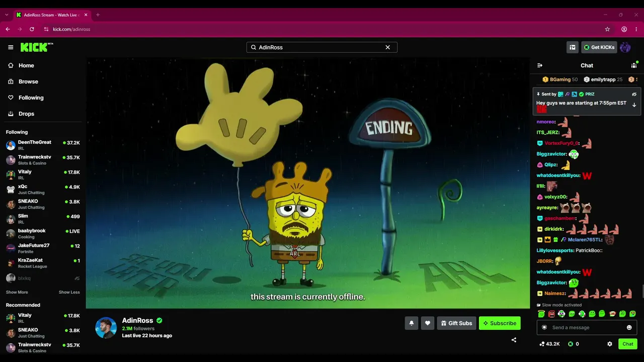Click the Gift Subs button

click(456, 323)
